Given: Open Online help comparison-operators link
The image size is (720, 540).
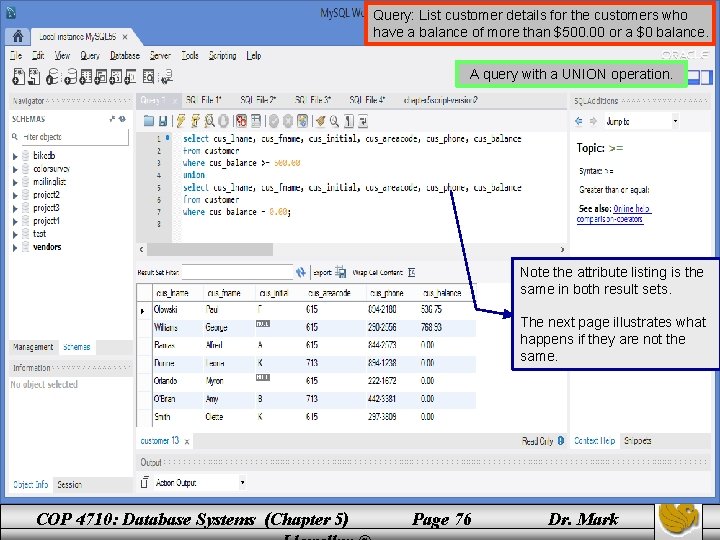Looking at the screenshot, I should pos(614,214).
